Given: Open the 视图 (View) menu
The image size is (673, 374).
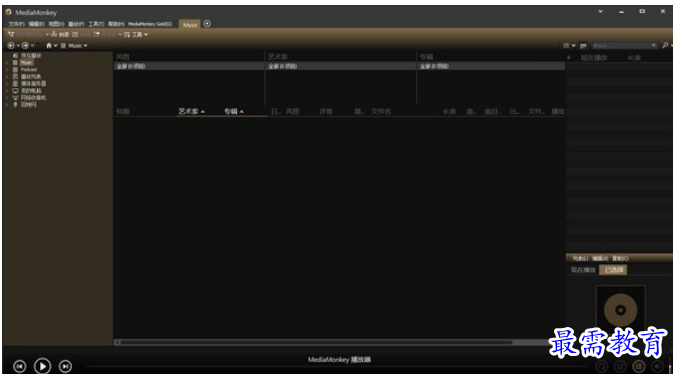Looking at the screenshot, I should click(x=56, y=24).
